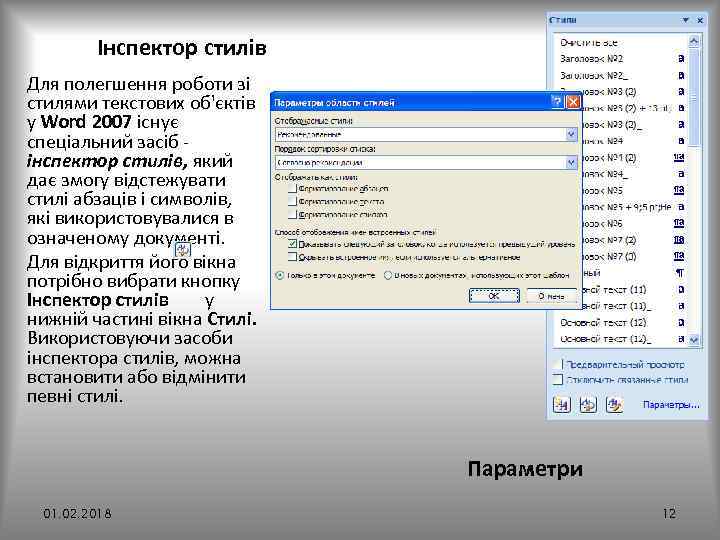
Task: Click slide number 12
Action: [x=669, y=513]
